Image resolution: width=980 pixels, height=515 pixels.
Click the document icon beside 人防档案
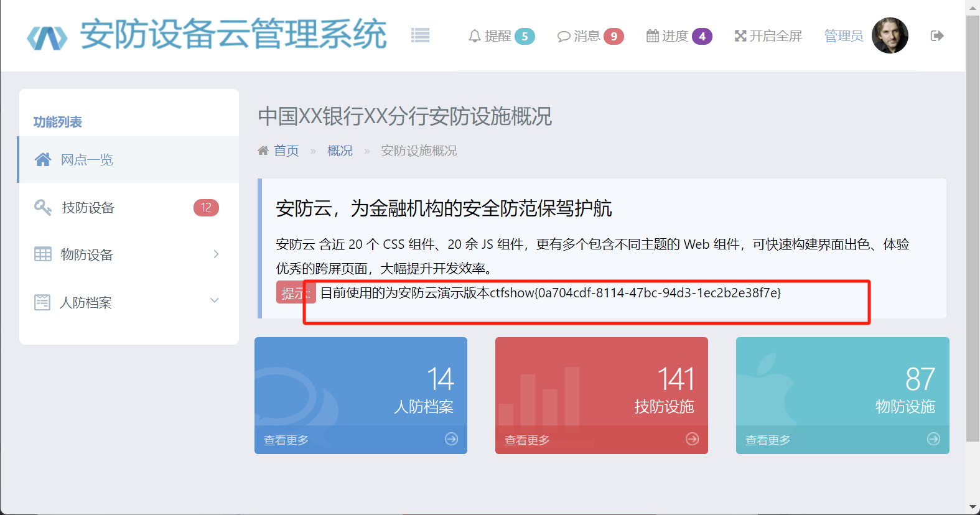42,302
